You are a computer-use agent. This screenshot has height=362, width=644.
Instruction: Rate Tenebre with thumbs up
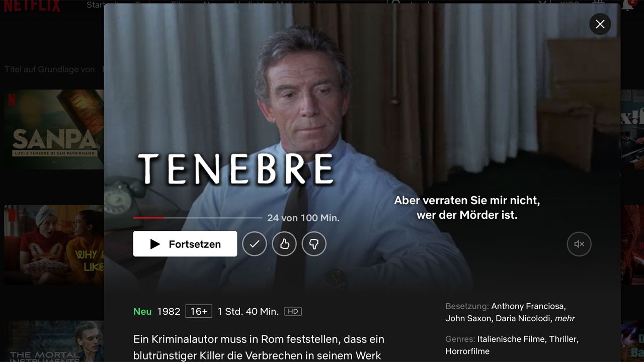(284, 244)
